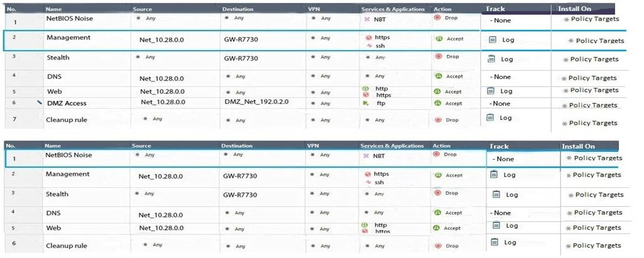
Task: Click the pencil edit mark beside DMZ Access rule
Action: click(x=39, y=102)
